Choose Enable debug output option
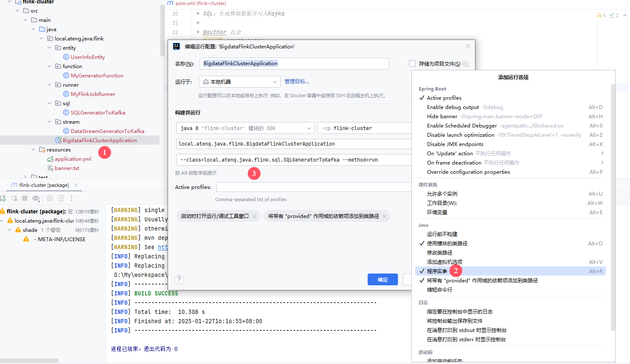The width and height of the screenshot is (630, 364). [x=453, y=107]
